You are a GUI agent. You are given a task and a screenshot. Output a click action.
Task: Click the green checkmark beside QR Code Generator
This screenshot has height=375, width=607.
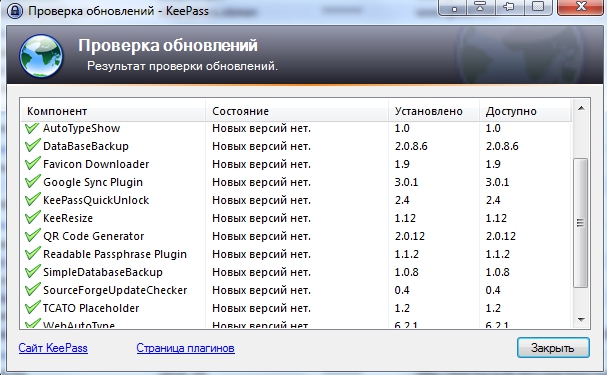(33, 236)
